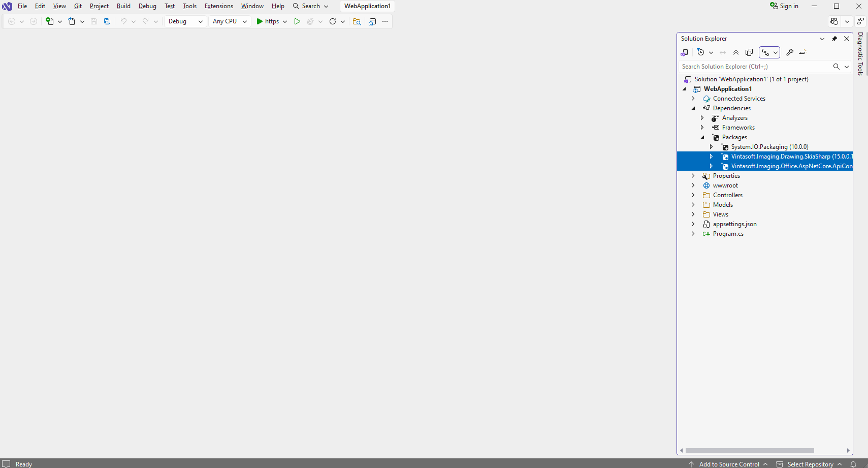868x468 pixels.
Task: Expand the Controllers folder node
Action: (693, 195)
